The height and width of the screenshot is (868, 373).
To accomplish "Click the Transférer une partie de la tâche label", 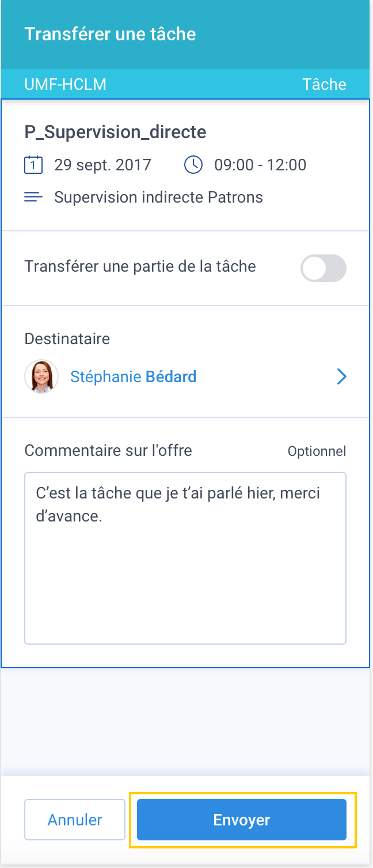I will (140, 267).
